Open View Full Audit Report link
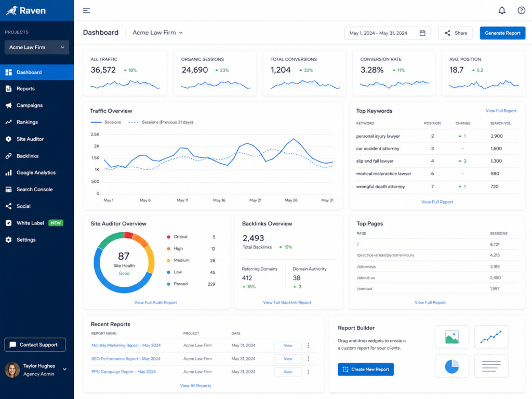The width and height of the screenshot is (532, 399). 155,302
